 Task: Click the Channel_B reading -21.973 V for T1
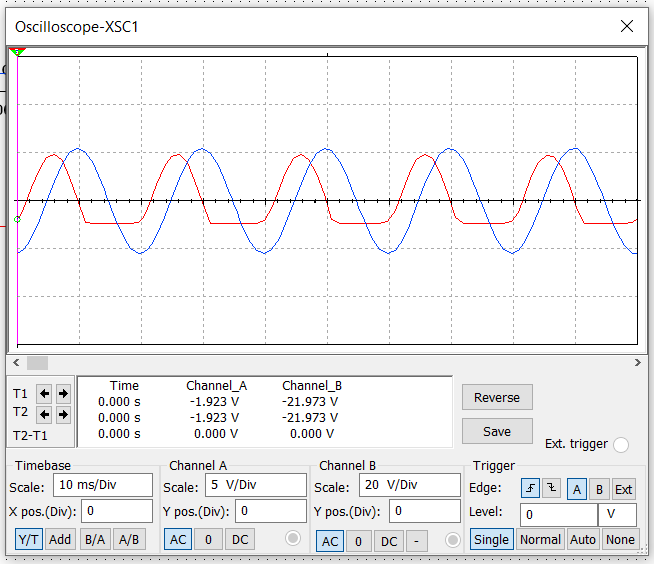pyautogui.click(x=310, y=401)
